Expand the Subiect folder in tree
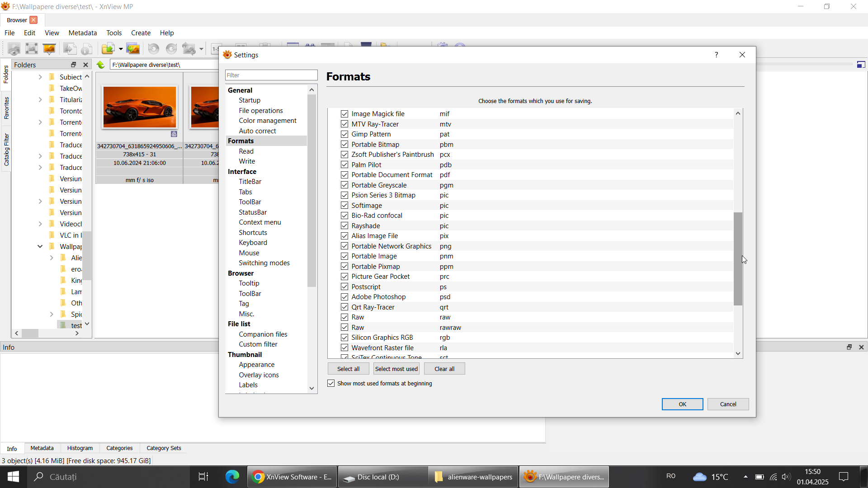Image resolution: width=868 pixels, height=488 pixels. 40,77
